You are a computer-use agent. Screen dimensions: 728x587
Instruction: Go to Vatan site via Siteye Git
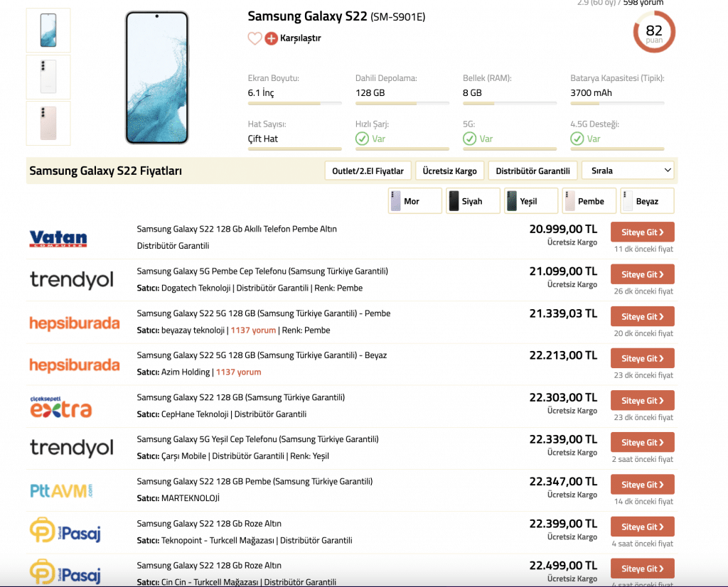642,232
